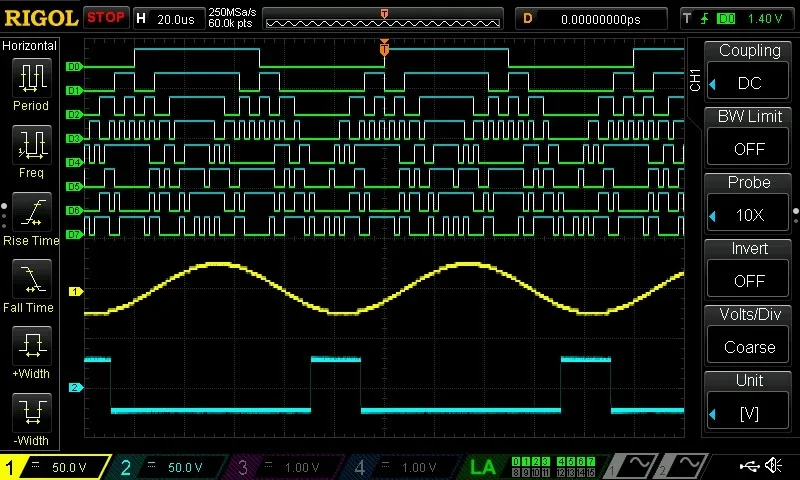Toggle the LA logic analyzer indicator

[x=482, y=467]
